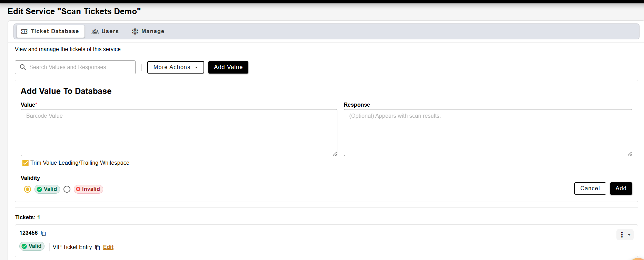Grab the Response textarea resize handle
This screenshot has width=644, height=260.
(x=630, y=154)
